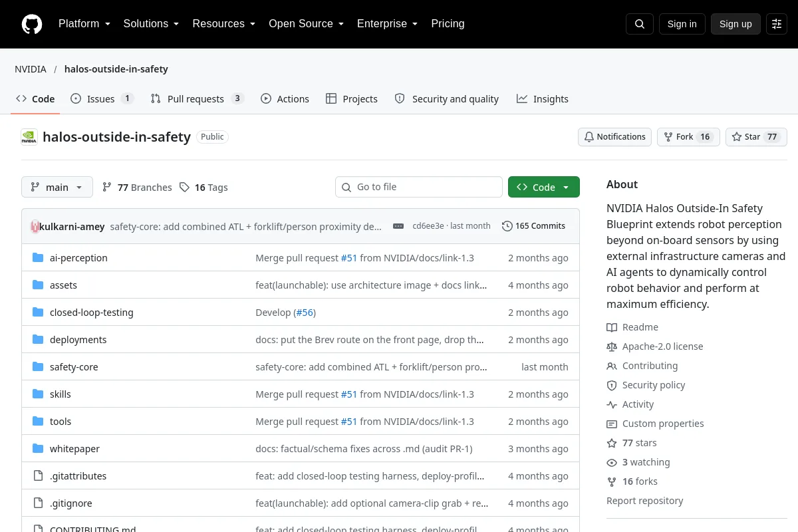Click the Notifications button
This screenshot has height=532, width=798.
coord(614,137)
